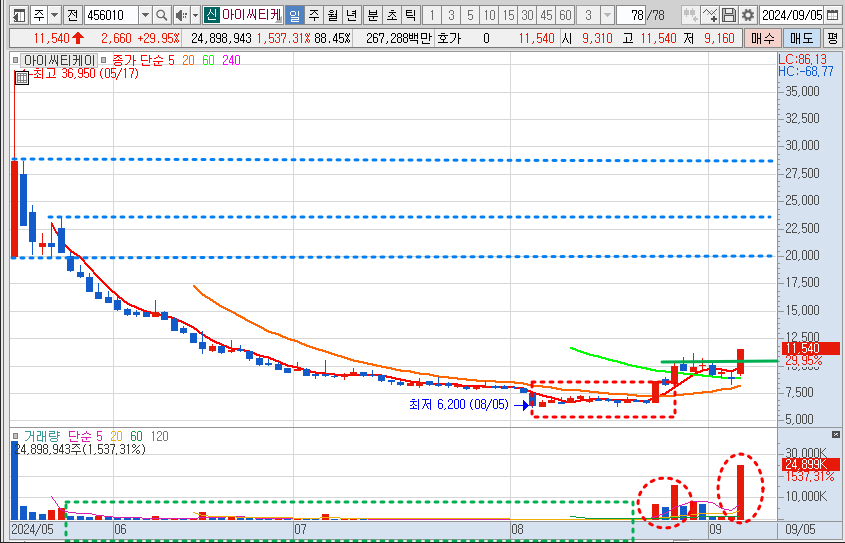Viewport: 845px width, 543px height.
Task: Click the 5 moving average legend in price chart
Action: tap(171, 60)
